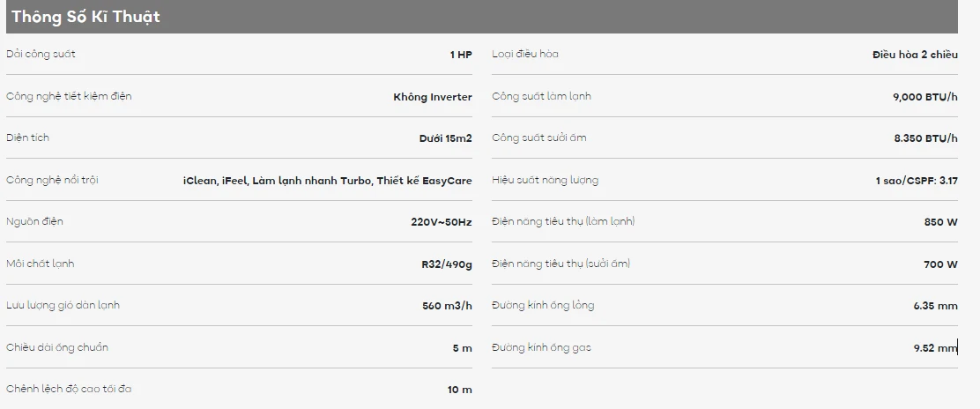Click the "Công nghệ nổi trội" label
The width and height of the screenshot is (980, 409).
[52, 180]
